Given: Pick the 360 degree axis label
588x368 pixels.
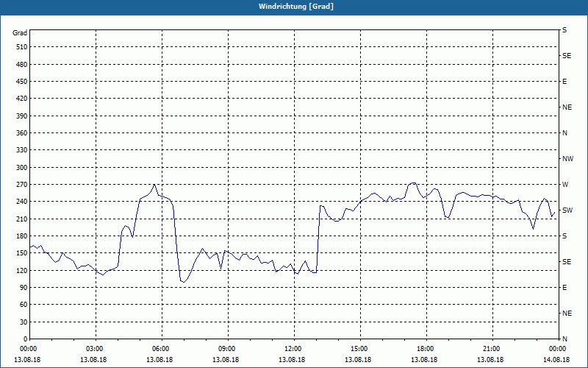Looking at the screenshot, I should click(22, 133).
